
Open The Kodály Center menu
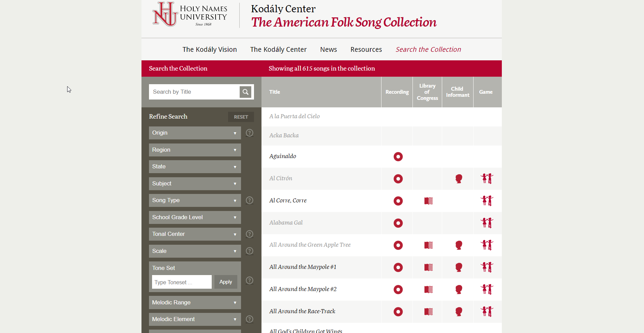(x=279, y=49)
